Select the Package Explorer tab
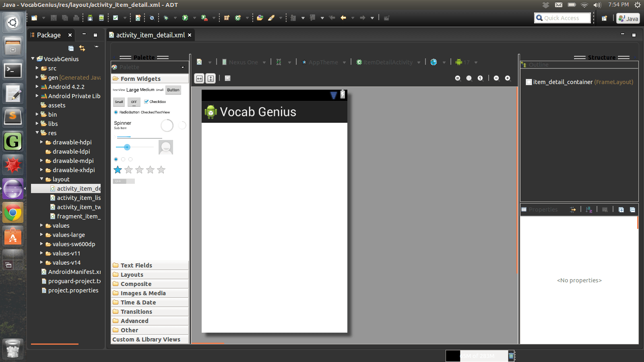The width and height of the screenshot is (644, 362). click(x=49, y=35)
